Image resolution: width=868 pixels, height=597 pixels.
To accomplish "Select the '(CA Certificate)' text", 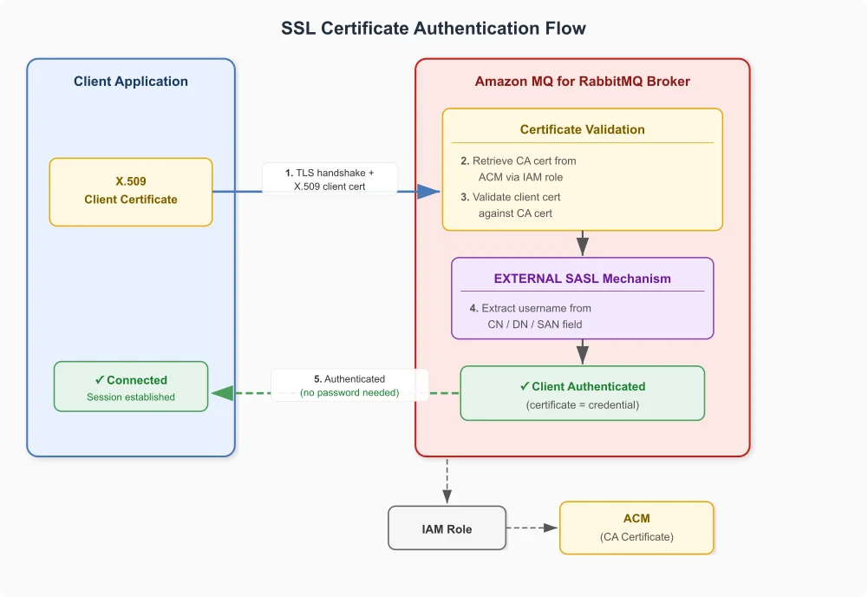I will (x=636, y=536).
